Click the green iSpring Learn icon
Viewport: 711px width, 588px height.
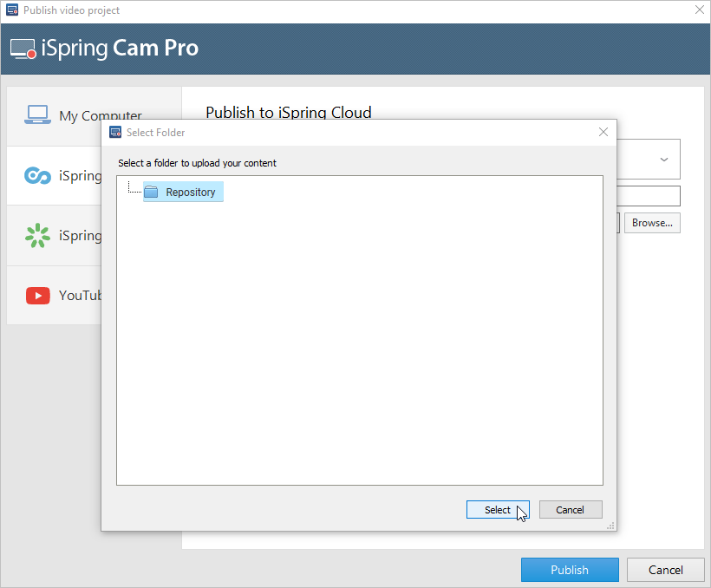(37, 236)
